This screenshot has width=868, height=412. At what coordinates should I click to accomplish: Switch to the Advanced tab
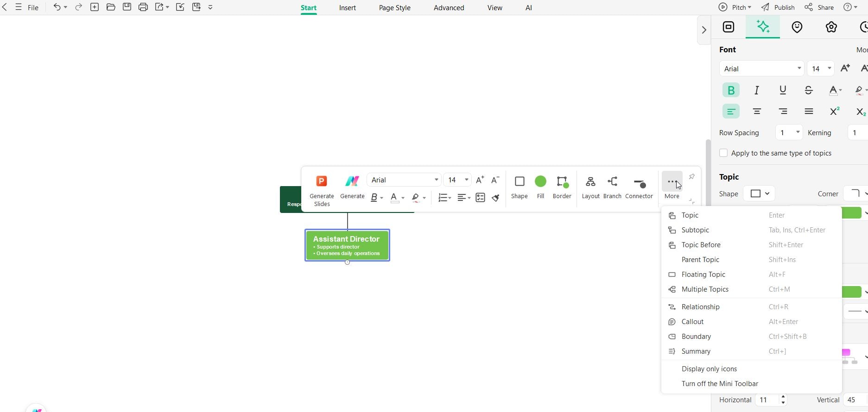[x=449, y=8]
